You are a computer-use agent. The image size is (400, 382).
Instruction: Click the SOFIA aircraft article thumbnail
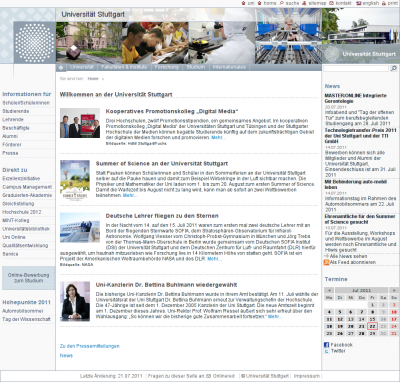pos(80,228)
